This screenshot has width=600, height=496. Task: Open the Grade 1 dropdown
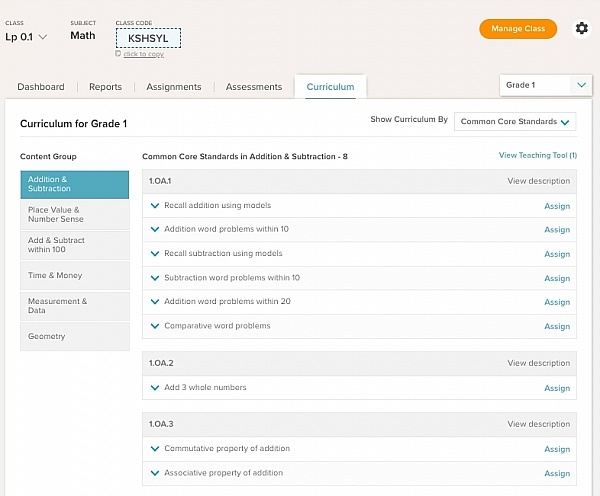coord(546,86)
